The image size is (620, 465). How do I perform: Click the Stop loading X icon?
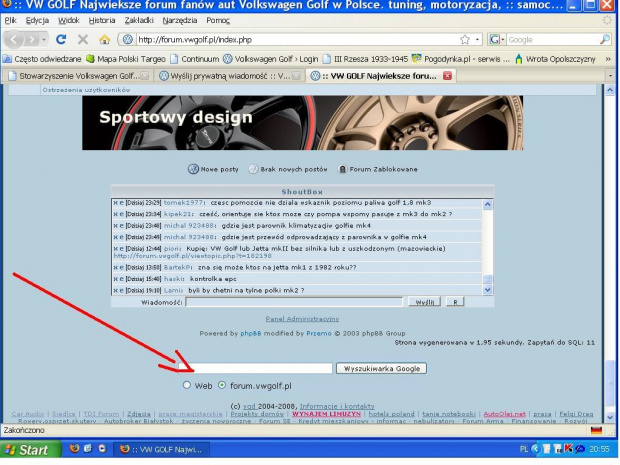pyautogui.click(x=83, y=39)
